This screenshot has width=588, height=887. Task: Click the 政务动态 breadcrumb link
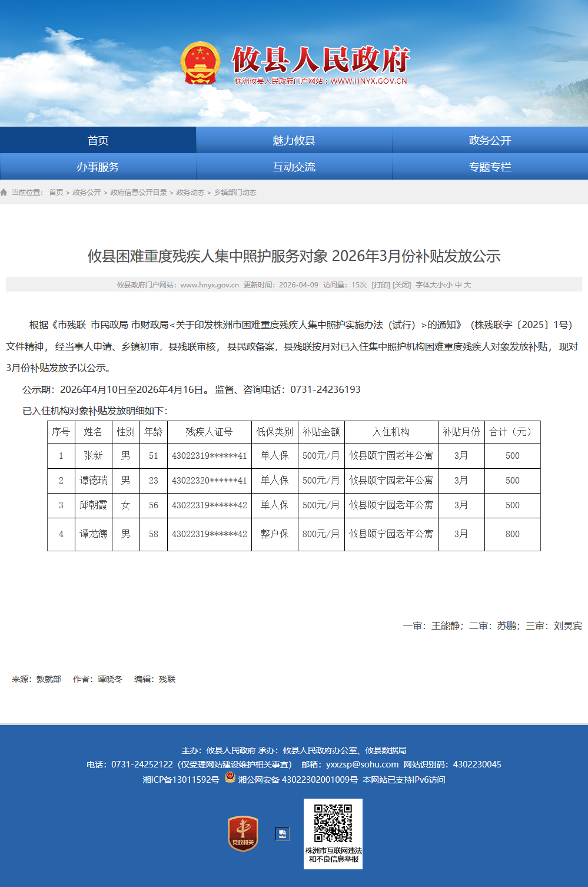(190, 193)
